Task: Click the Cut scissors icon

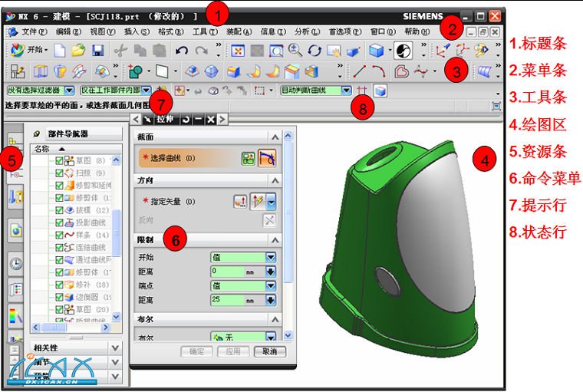Action: pyautogui.click(x=120, y=50)
